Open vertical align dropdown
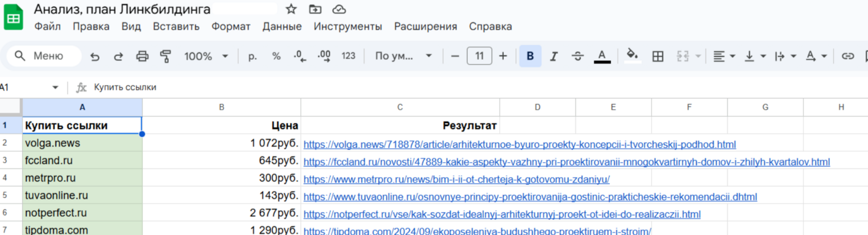 click(x=755, y=56)
